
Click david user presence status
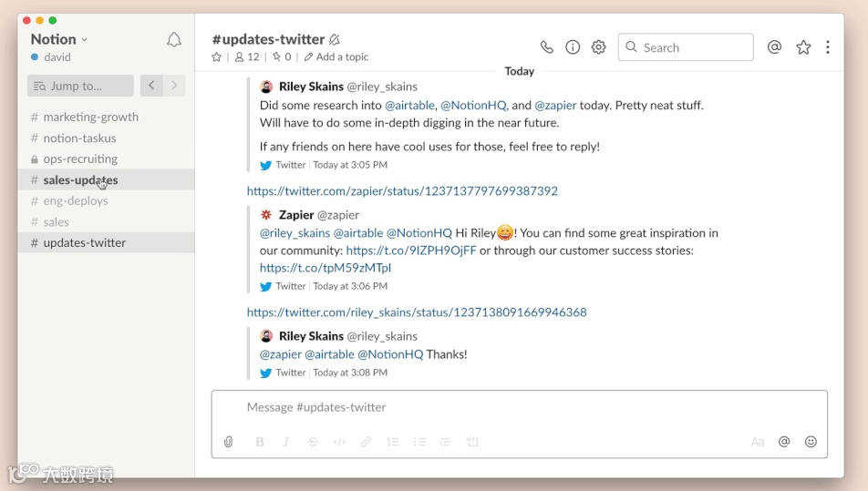(51, 57)
